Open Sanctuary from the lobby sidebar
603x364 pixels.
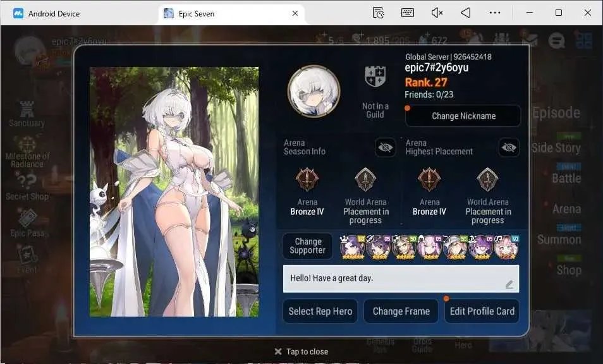point(27,114)
